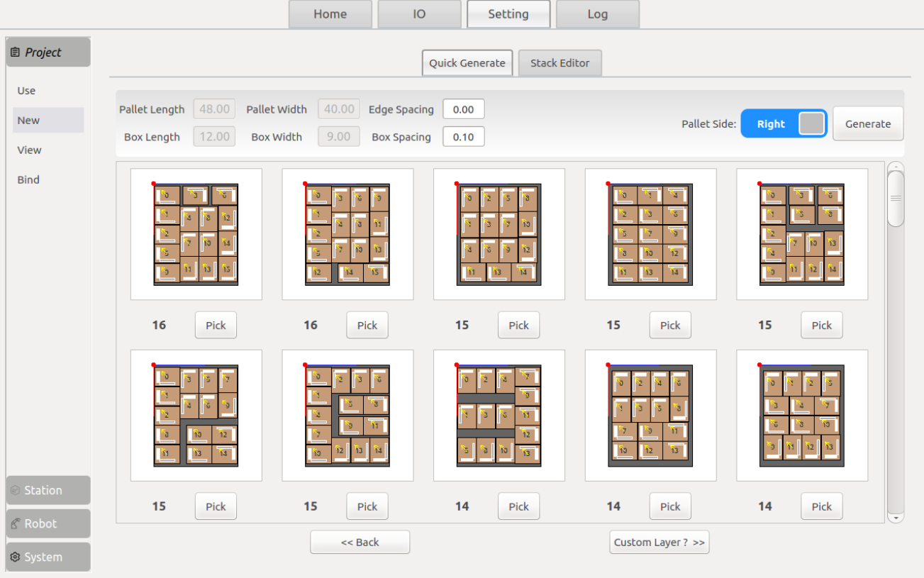Select Bind in the Project menu
The image size is (924, 578).
(x=48, y=180)
